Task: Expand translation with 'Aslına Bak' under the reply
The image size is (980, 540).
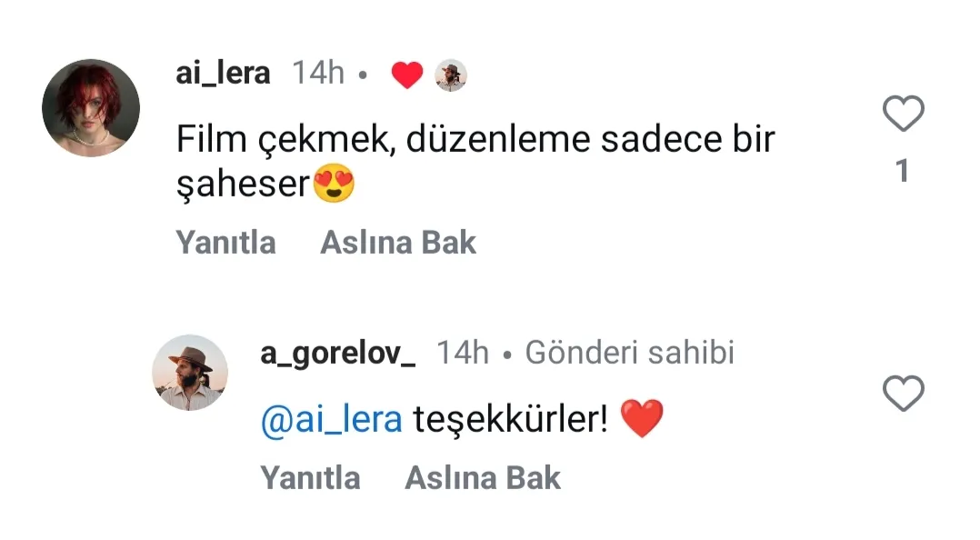Action: coord(483,477)
